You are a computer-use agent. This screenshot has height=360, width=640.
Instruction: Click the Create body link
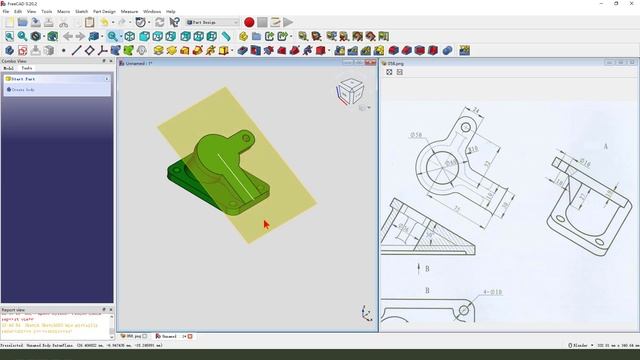pos(23,89)
